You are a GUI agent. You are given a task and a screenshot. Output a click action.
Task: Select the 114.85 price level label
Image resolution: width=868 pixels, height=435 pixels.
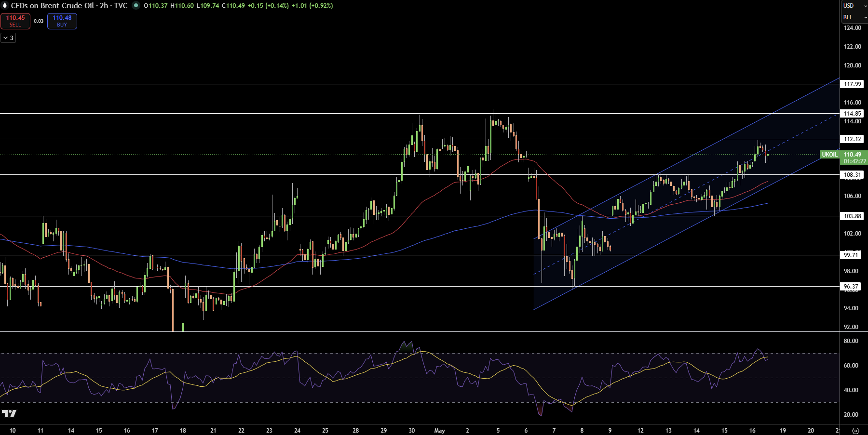853,114
